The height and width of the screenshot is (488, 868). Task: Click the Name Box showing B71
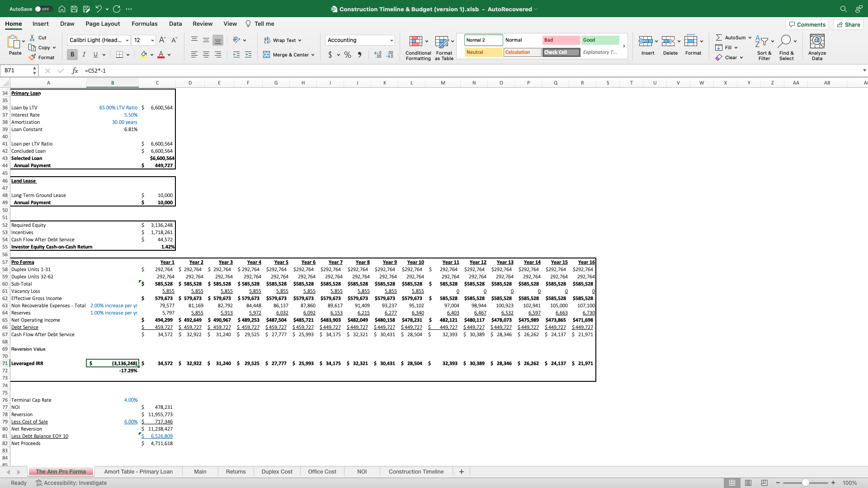pyautogui.click(x=16, y=70)
